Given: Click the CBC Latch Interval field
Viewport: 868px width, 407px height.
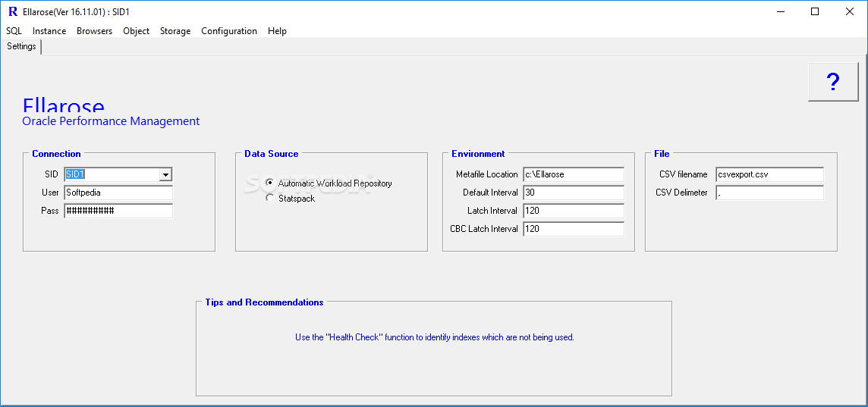Looking at the screenshot, I should pyautogui.click(x=574, y=229).
